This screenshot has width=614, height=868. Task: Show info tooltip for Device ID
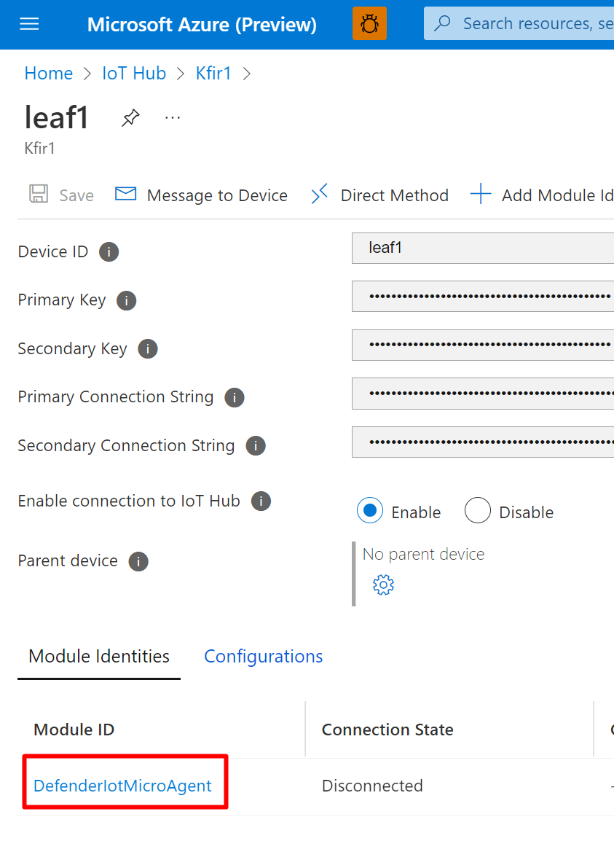point(109,252)
